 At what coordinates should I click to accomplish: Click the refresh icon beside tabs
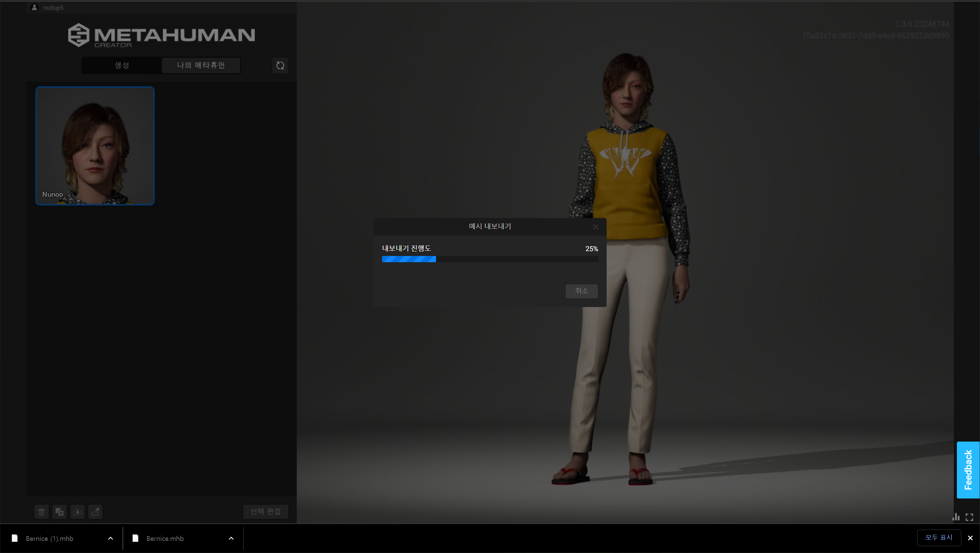point(281,66)
